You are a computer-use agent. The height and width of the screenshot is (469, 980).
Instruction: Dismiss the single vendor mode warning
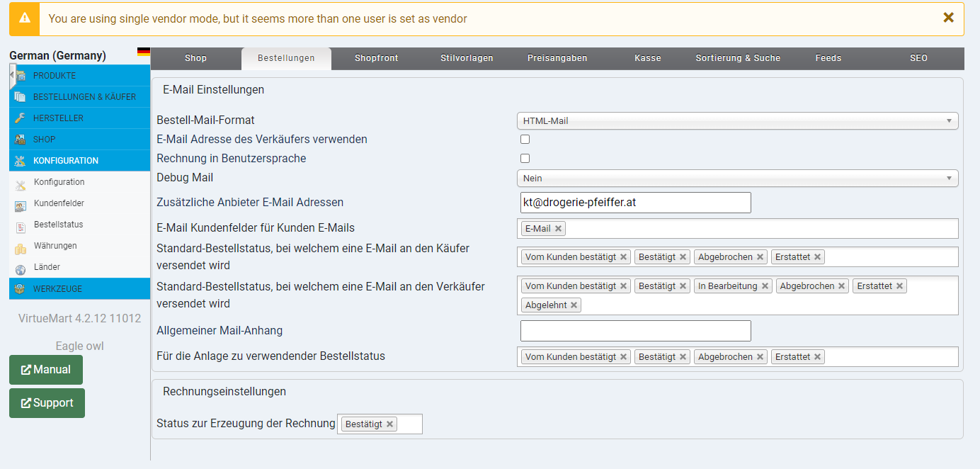pyautogui.click(x=948, y=18)
